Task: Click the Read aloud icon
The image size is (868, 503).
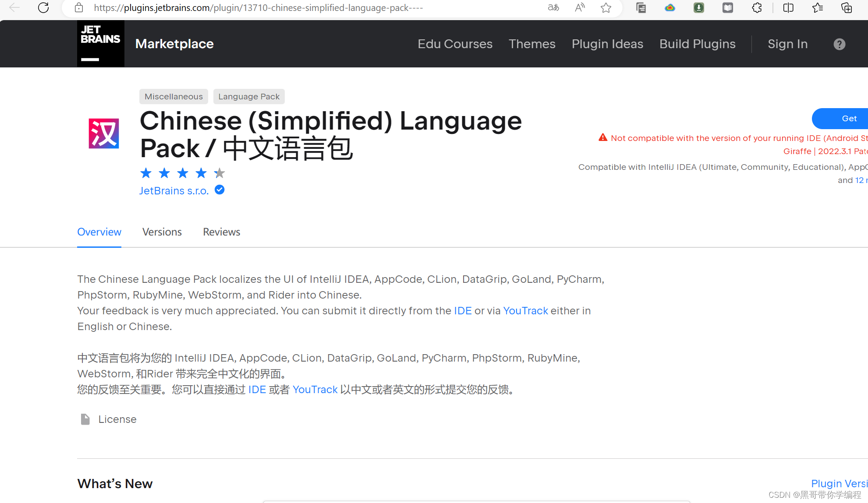Action: 580,8
